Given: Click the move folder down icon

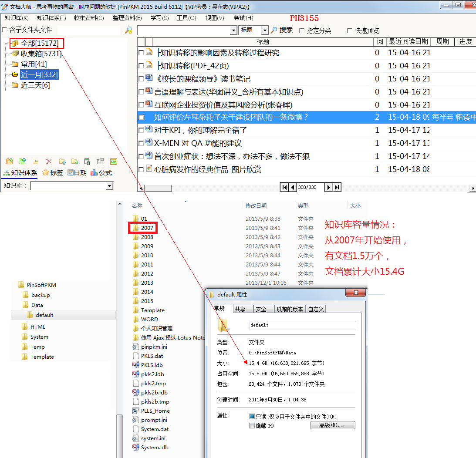Looking at the screenshot, I should [75, 162].
